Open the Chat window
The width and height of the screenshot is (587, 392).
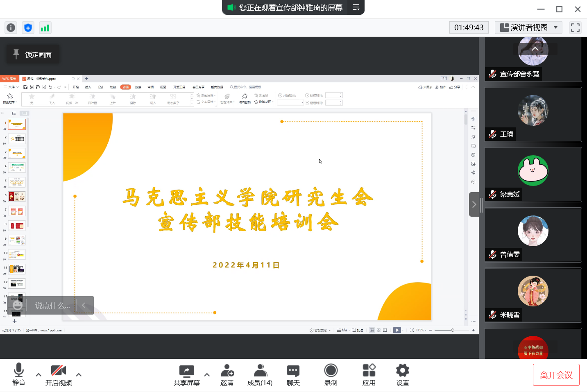[x=293, y=375]
